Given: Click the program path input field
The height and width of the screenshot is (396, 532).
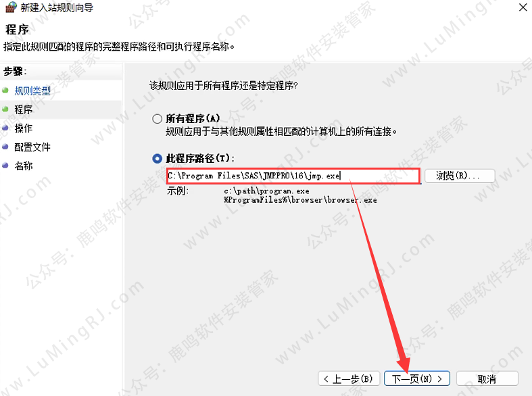Looking at the screenshot, I should (x=293, y=176).
